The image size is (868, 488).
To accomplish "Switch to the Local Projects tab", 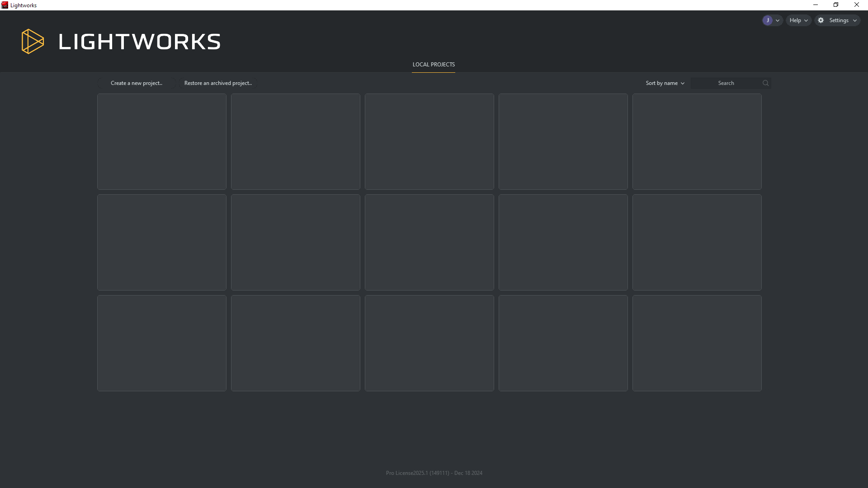I will 434,65.
